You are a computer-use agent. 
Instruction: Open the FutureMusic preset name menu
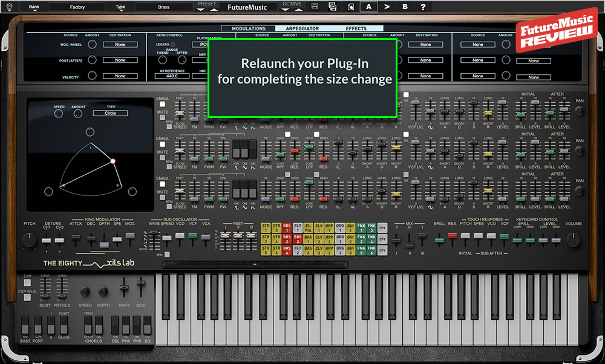click(x=247, y=7)
